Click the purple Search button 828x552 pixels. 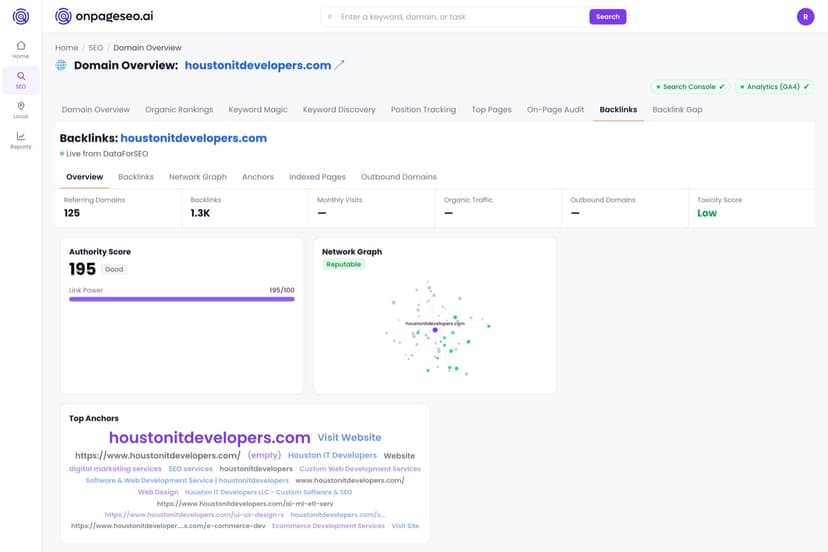click(x=607, y=17)
